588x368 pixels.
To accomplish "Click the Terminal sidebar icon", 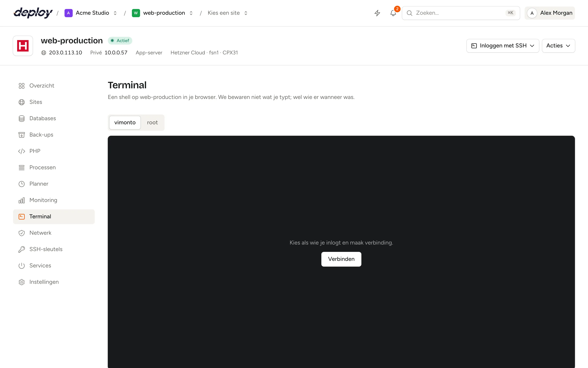I will point(22,217).
